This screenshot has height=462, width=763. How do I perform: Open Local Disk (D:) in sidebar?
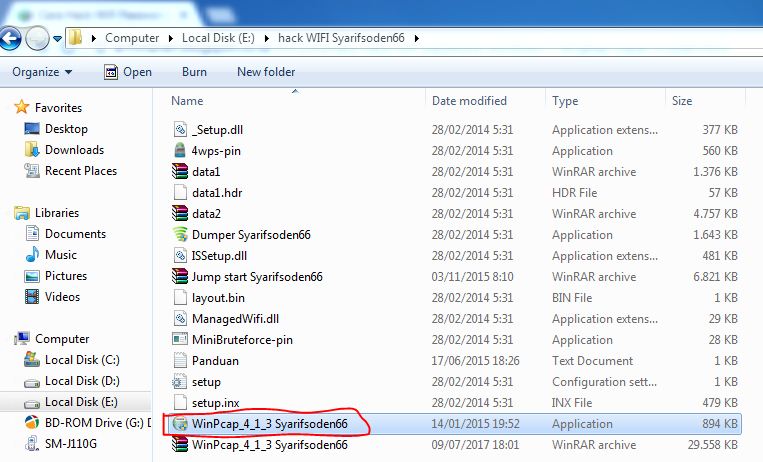coord(82,381)
